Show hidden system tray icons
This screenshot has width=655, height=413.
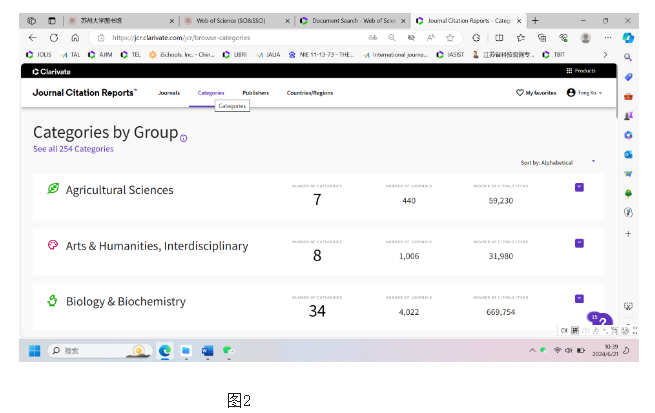pos(532,350)
